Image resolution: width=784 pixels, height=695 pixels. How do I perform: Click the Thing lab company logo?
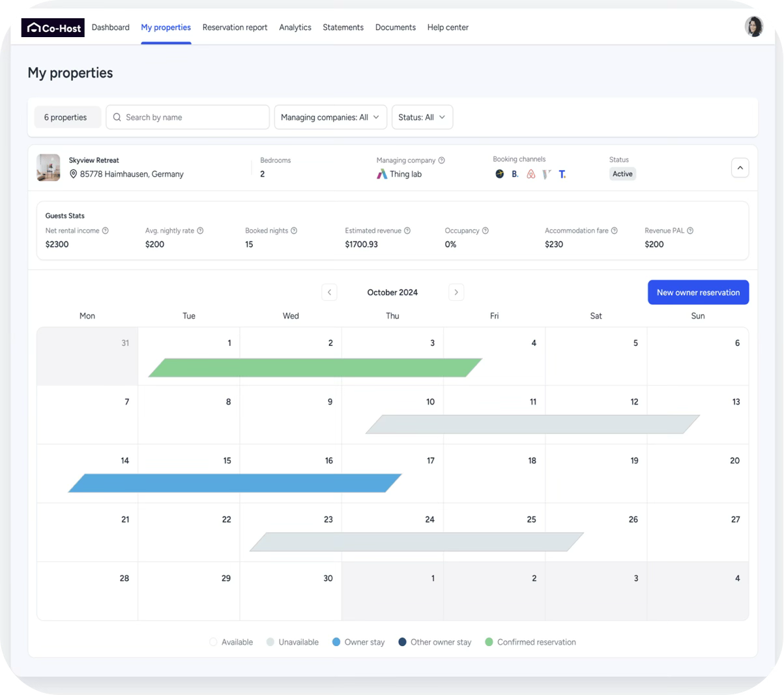(382, 174)
